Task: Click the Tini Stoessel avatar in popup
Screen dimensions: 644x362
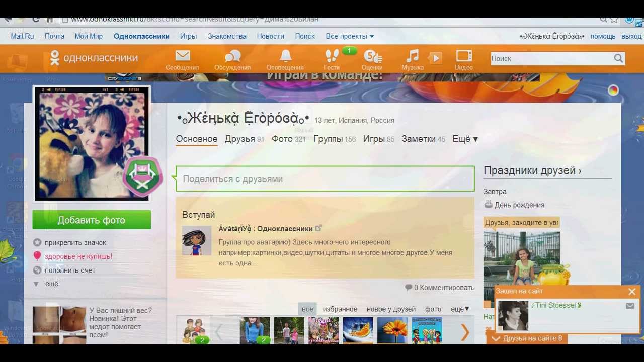Action: pyautogui.click(x=513, y=316)
